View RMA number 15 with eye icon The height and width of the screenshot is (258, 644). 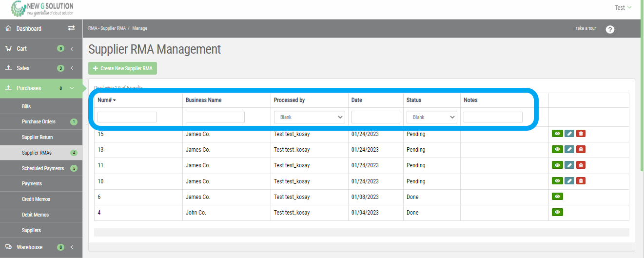click(x=557, y=134)
